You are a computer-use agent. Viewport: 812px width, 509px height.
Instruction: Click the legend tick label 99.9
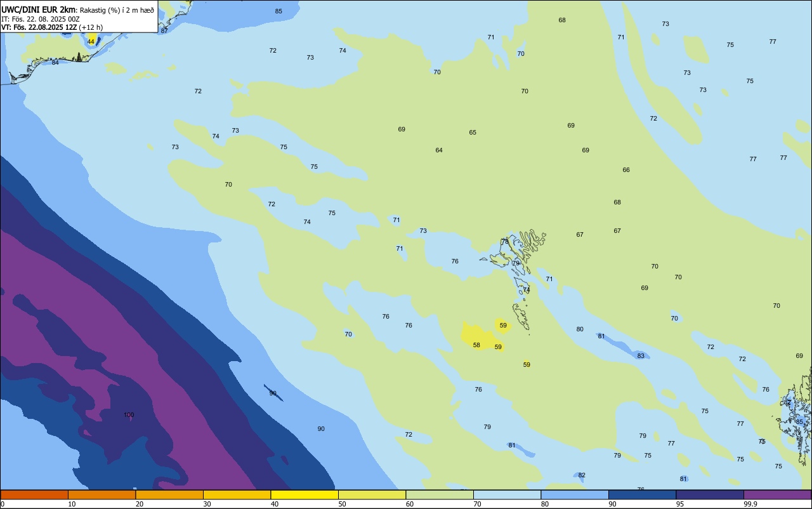(x=750, y=504)
